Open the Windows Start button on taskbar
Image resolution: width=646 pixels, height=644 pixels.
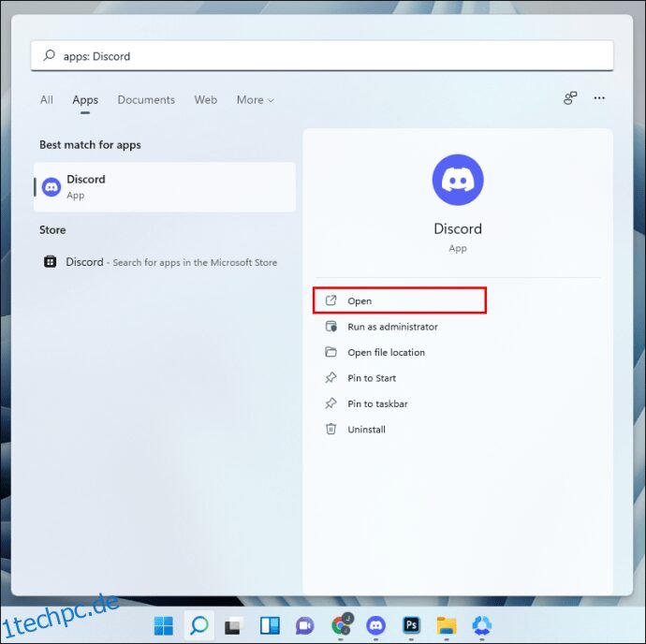pyautogui.click(x=164, y=626)
